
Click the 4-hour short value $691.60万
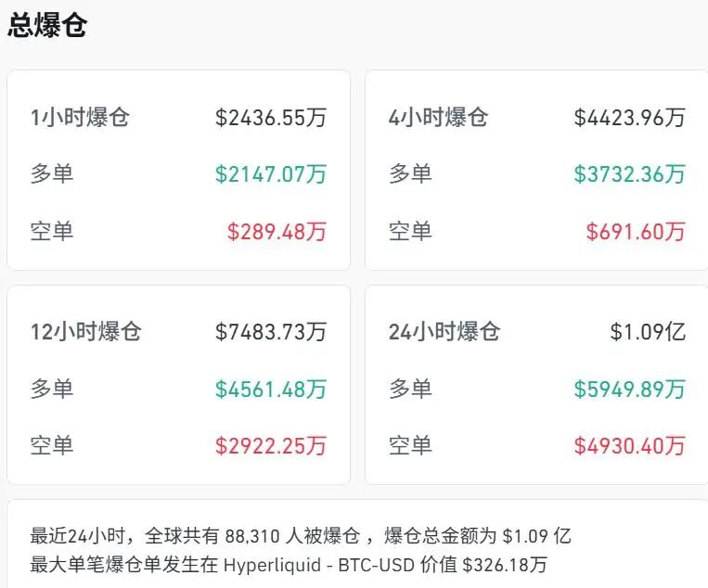[x=635, y=231]
